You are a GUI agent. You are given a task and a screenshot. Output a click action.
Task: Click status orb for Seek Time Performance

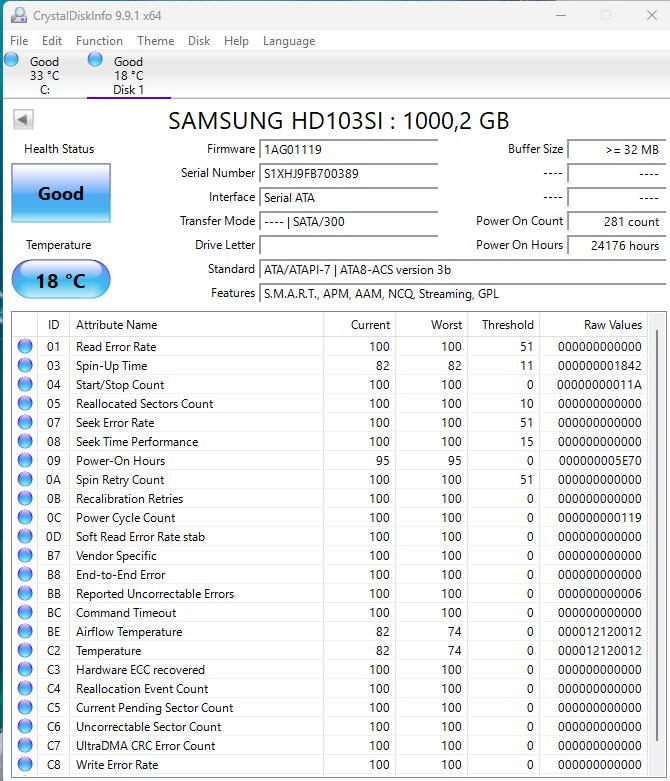click(x=25, y=441)
